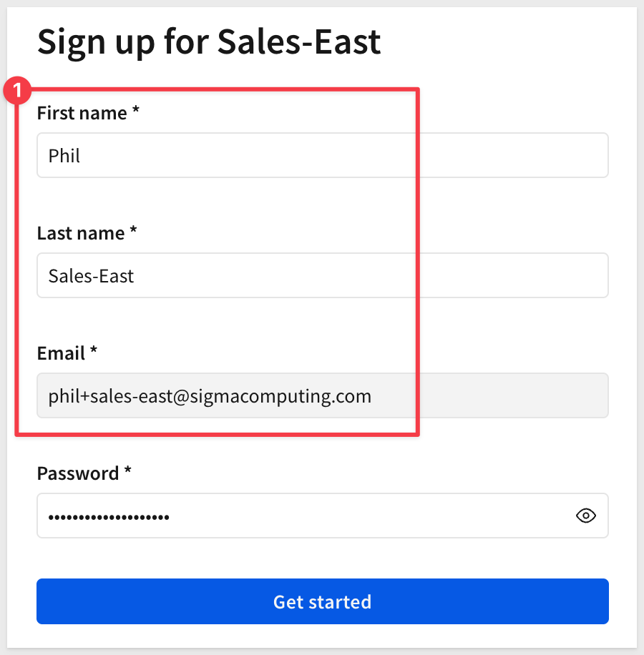Place cursor on the "Phil" text
644x655 pixels.
pyautogui.click(x=64, y=155)
